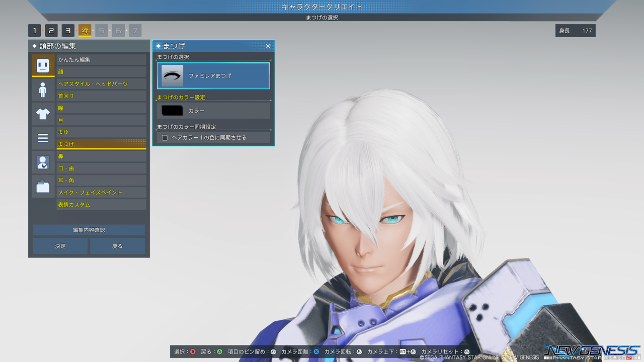Image resolution: width=644 pixels, height=362 pixels.
Task: Open 鼻 menu item
Action: pyautogui.click(x=101, y=156)
